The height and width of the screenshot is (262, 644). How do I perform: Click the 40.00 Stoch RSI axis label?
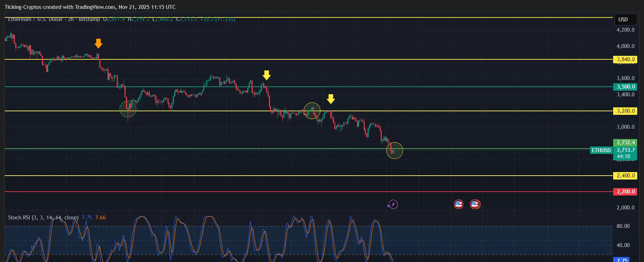pos(623,245)
